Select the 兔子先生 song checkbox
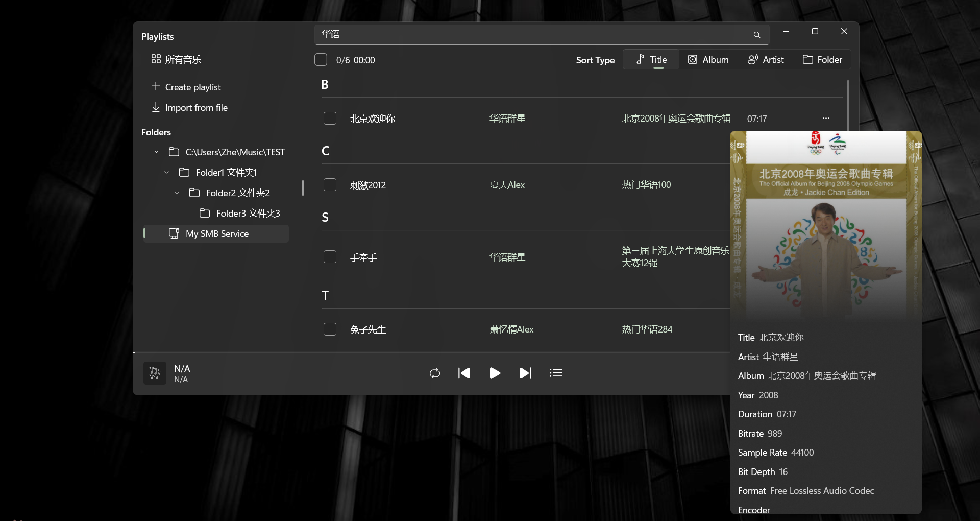 click(x=330, y=329)
